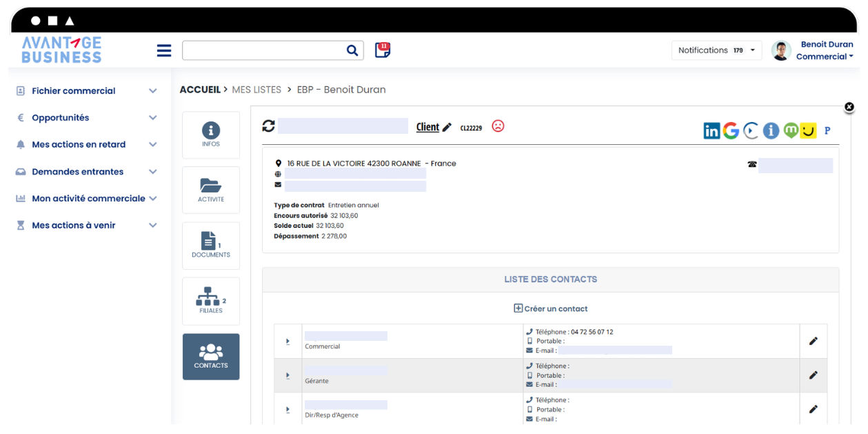This screenshot has height=434, width=868.
Task: Click Créer un contact
Action: point(550,308)
